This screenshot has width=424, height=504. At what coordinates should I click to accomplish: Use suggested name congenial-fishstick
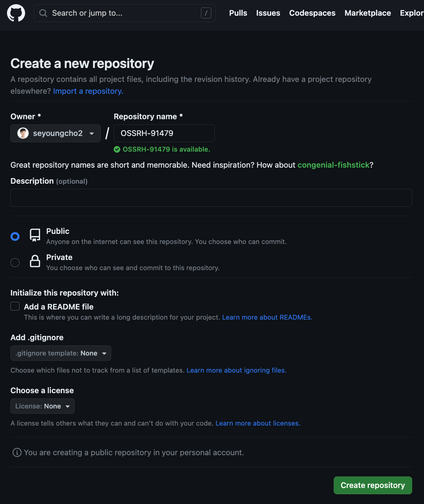(x=333, y=165)
